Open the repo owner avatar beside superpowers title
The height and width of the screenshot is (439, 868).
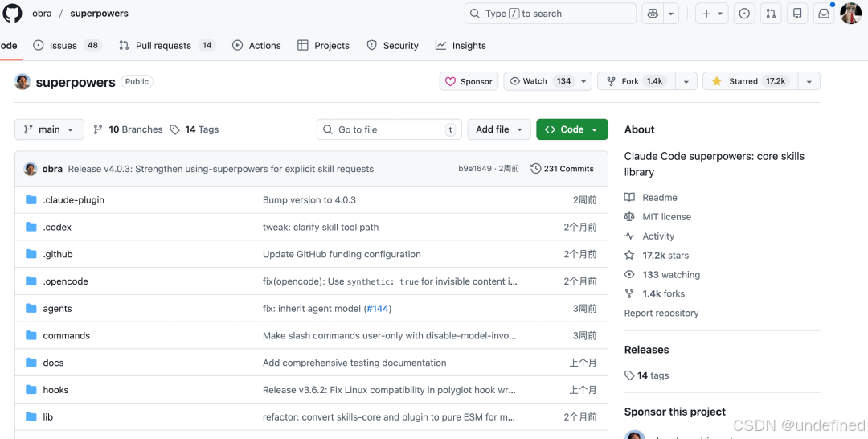point(23,81)
